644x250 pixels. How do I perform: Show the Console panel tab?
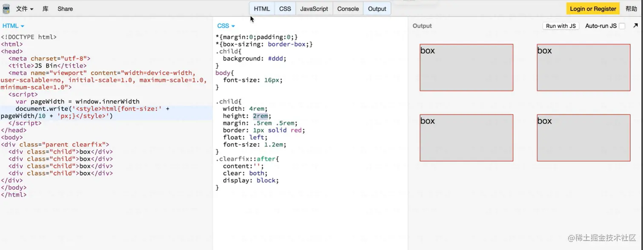pyautogui.click(x=348, y=9)
